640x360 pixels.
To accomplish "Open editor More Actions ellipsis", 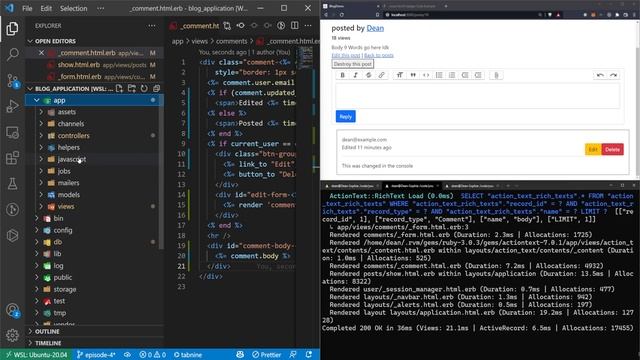I will [x=308, y=25].
